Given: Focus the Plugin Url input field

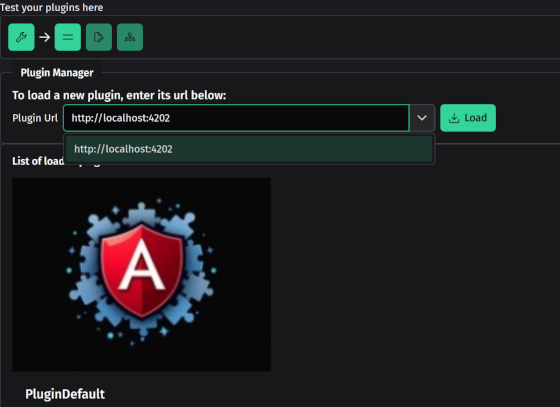Looking at the screenshot, I should [236, 118].
